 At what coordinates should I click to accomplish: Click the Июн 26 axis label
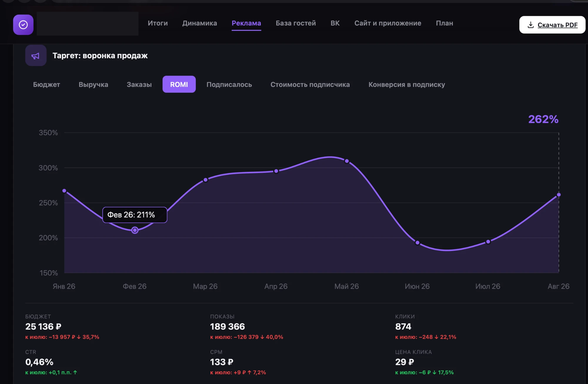(x=417, y=286)
